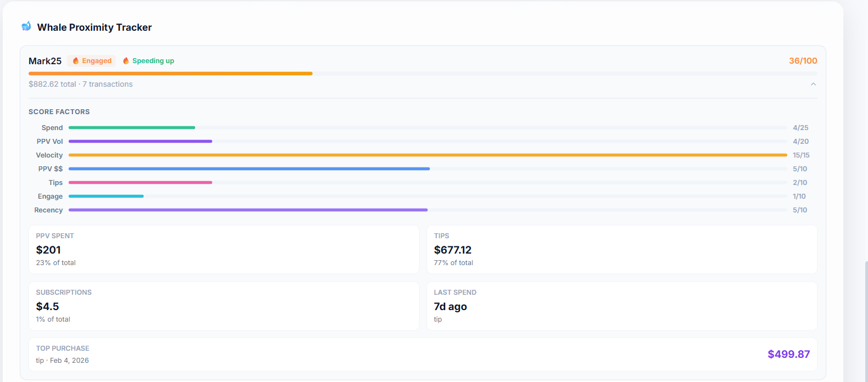Collapse the Mark25 details chevron

813,84
